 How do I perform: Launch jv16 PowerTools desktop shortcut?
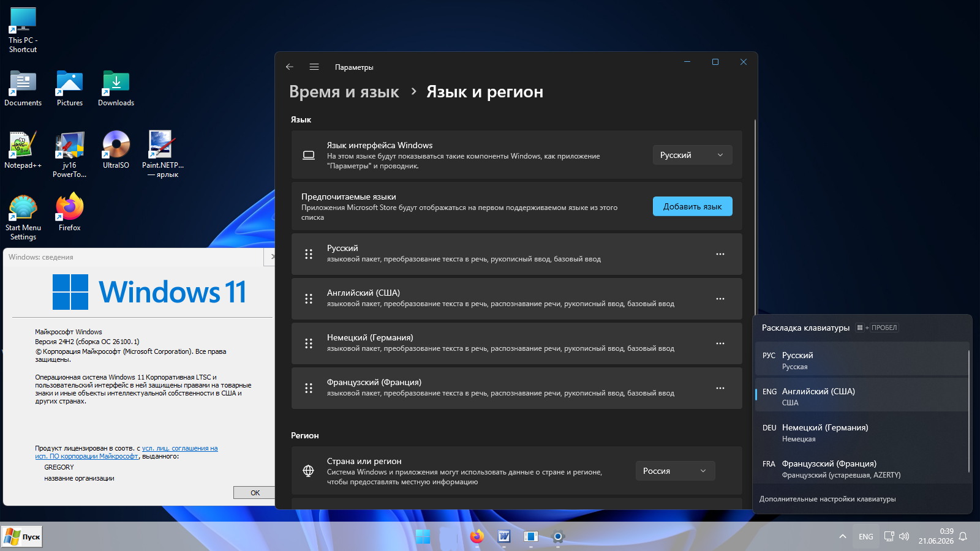(69, 154)
